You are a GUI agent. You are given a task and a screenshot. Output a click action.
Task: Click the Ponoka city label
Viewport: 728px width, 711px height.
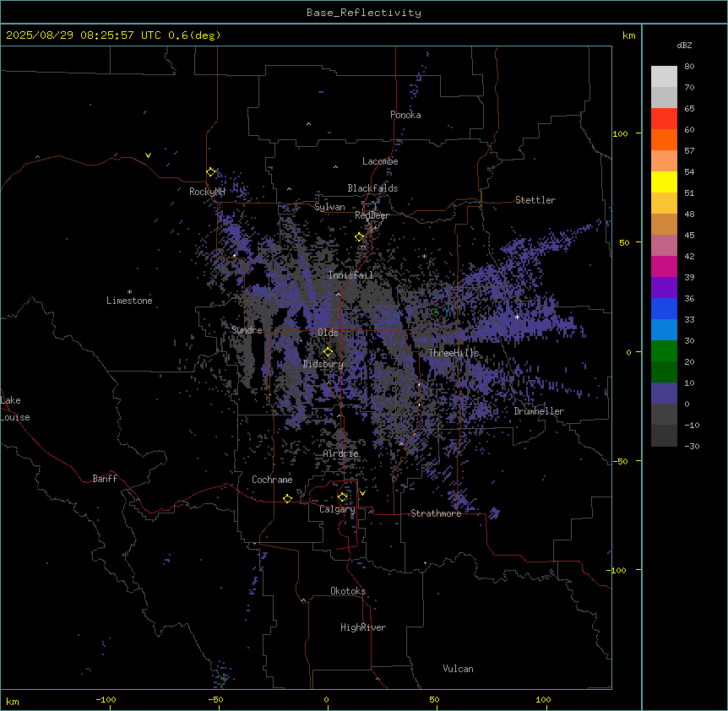(x=405, y=115)
